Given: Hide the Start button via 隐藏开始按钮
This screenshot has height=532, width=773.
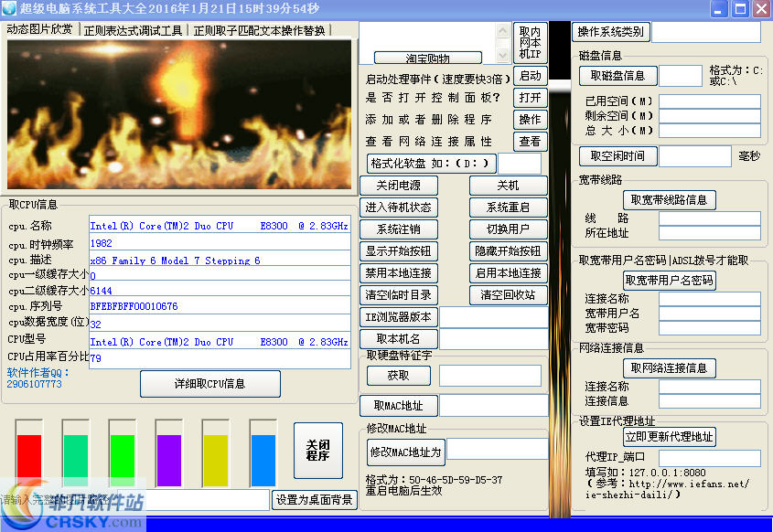Looking at the screenshot, I should 509,251.
